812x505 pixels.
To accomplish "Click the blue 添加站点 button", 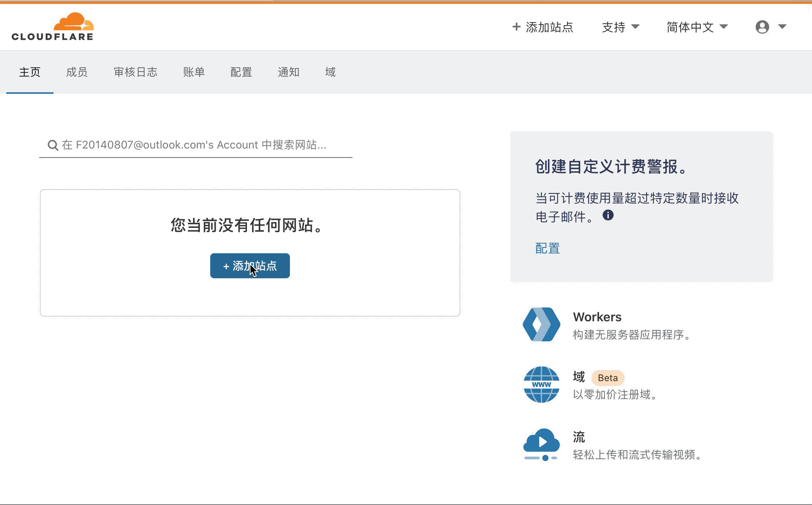I will [x=250, y=266].
